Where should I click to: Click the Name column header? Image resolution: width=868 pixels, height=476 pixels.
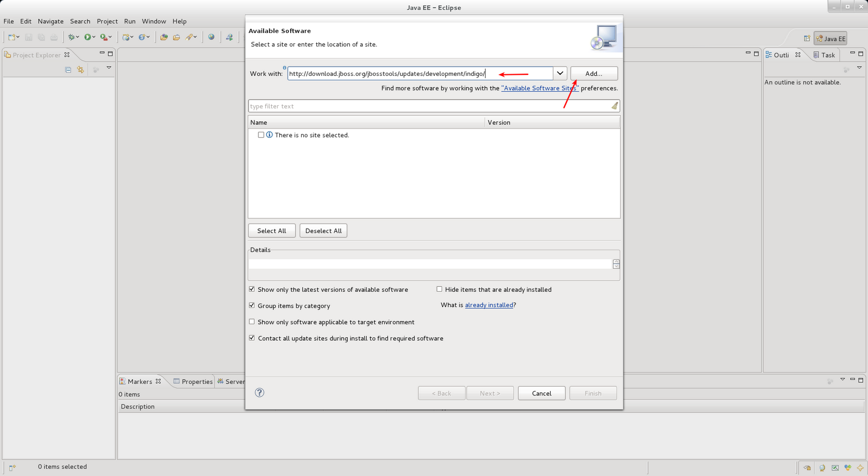coord(366,123)
